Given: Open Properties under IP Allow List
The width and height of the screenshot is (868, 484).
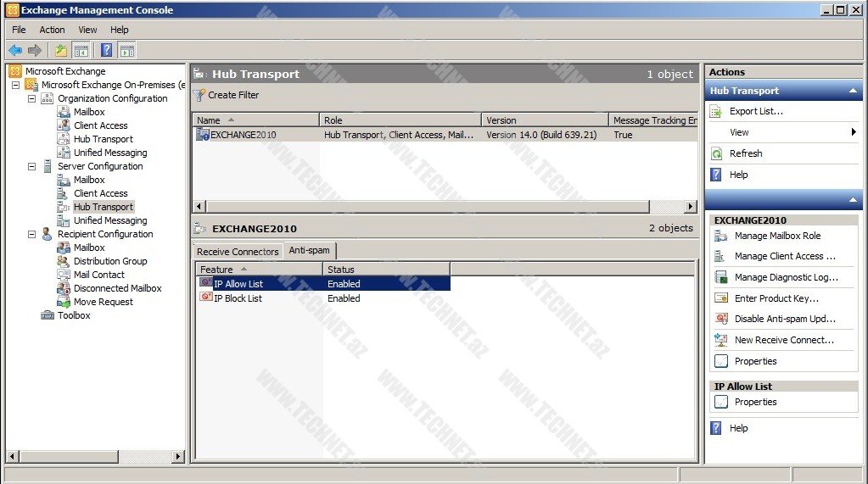Looking at the screenshot, I should [755, 402].
